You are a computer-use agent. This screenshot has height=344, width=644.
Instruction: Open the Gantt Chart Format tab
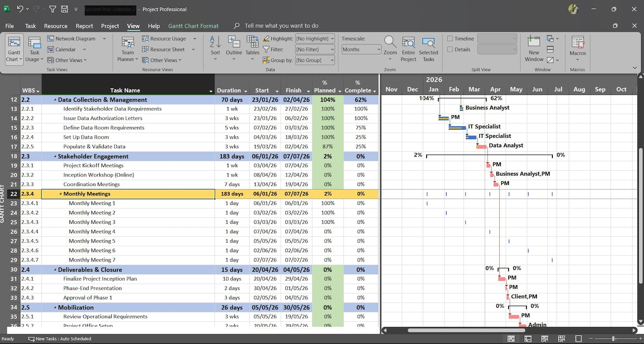pos(193,26)
